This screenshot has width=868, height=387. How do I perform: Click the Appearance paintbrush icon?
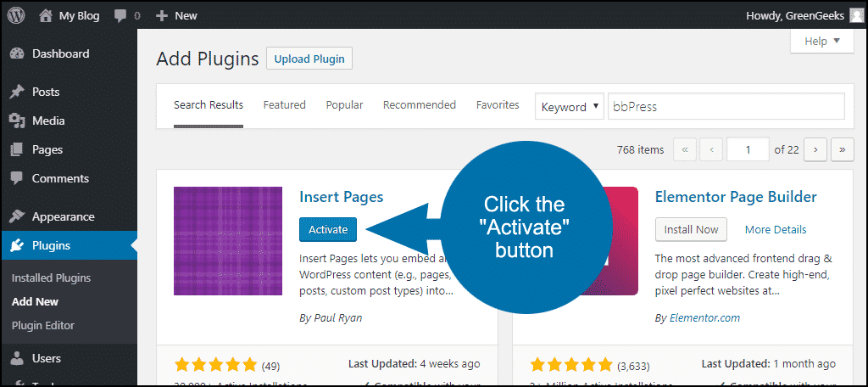point(17,216)
